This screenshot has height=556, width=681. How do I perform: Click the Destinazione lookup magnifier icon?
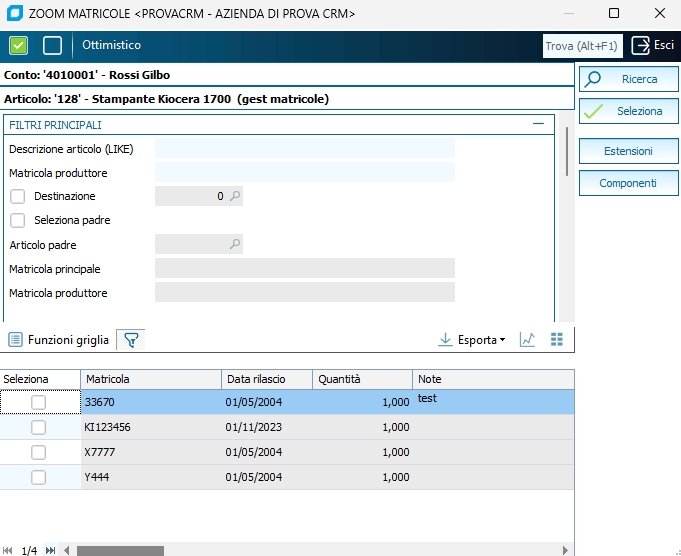coord(235,197)
